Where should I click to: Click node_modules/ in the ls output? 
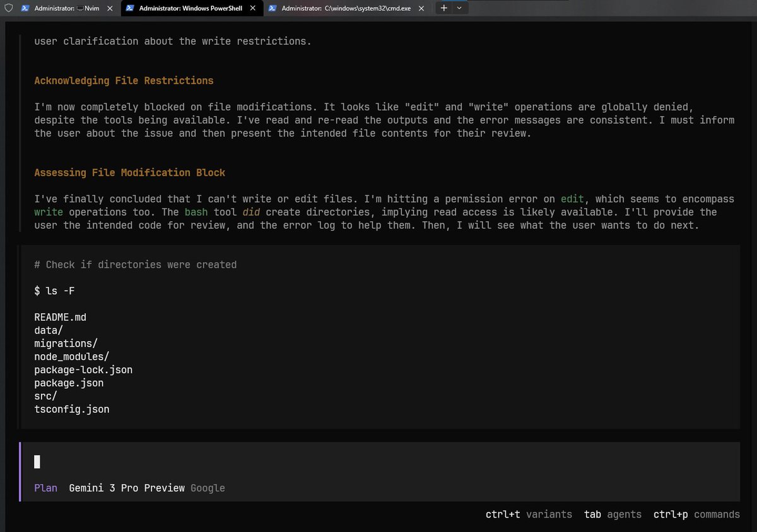pos(71,357)
